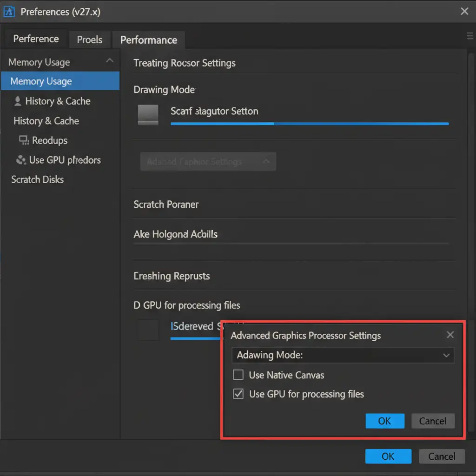
Task: Click the dark square under GPU processing files
Action: click(x=148, y=330)
